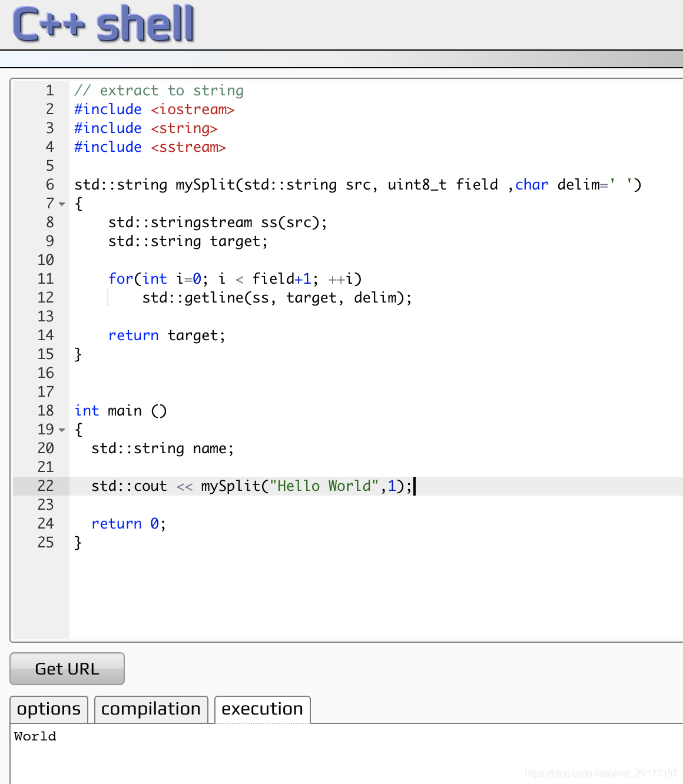Click line number 22 in the gutter
The width and height of the screenshot is (683, 784).
click(x=45, y=486)
